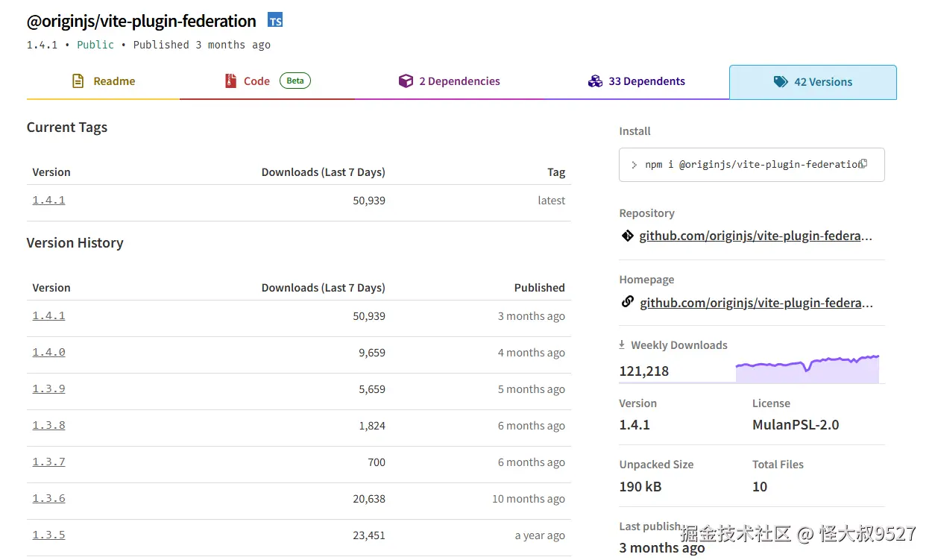Click the 20,638 downloads cell
Screen dimensions: 932x560
pos(369,499)
